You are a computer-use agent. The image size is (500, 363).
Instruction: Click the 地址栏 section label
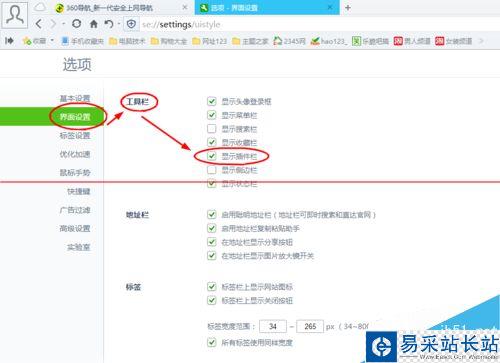[x=137, y=215]
